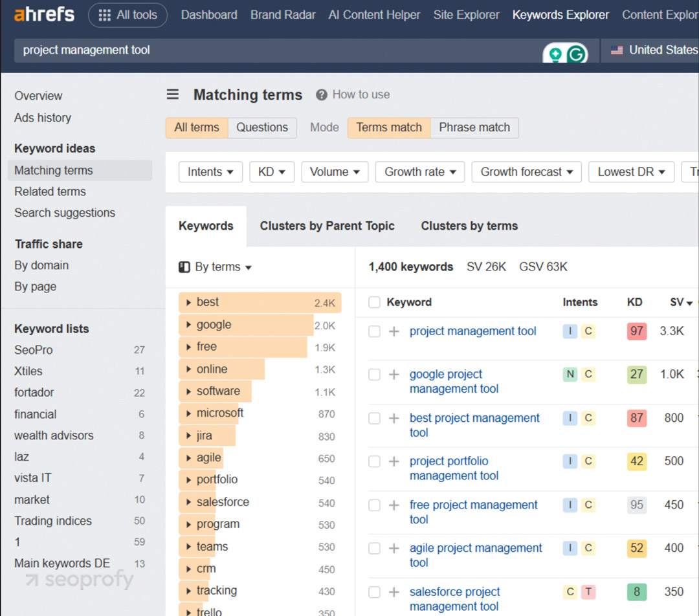Add 'project management tool' keyword with plus icon

(394, 331)
